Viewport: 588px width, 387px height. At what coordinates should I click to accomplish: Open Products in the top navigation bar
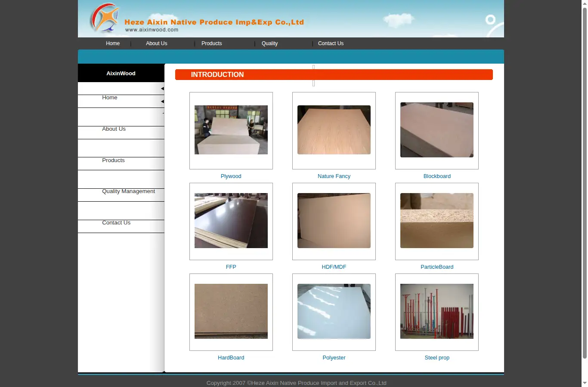pyautogui.click(x=212, y=43)
